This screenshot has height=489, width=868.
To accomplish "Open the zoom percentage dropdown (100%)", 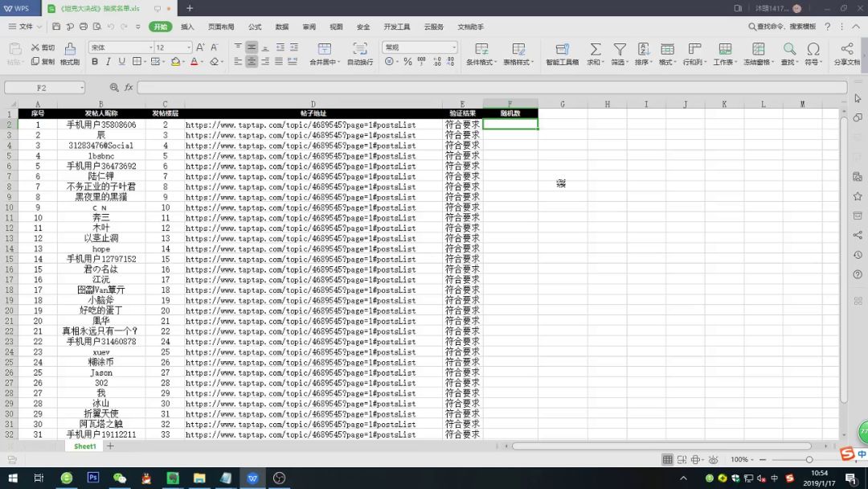I will tap(742, 460).
